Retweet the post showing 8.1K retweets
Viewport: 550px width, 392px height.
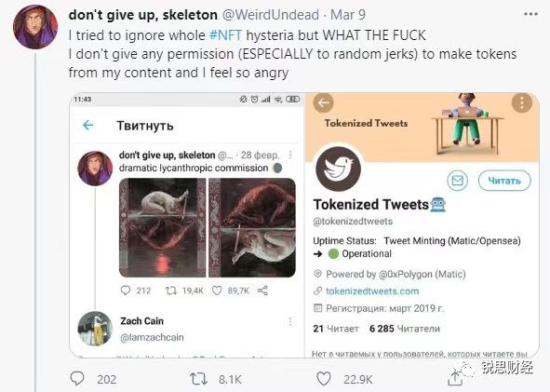198,379
